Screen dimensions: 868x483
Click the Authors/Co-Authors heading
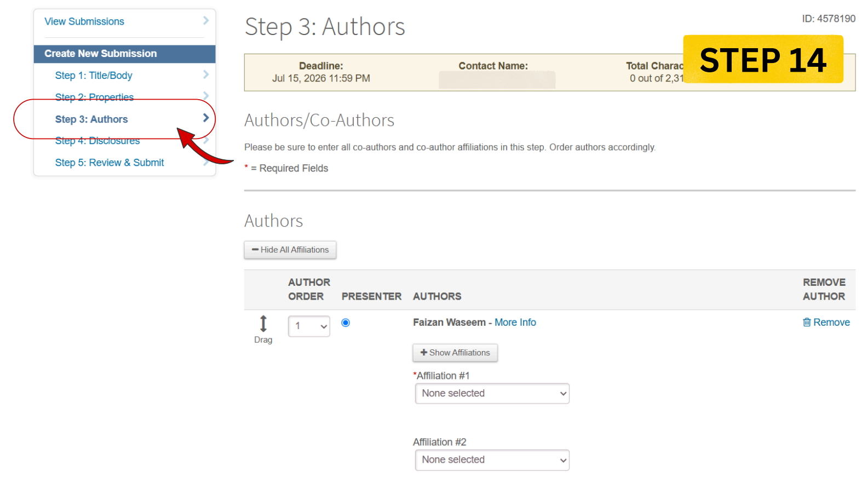[x=319, y=120]
